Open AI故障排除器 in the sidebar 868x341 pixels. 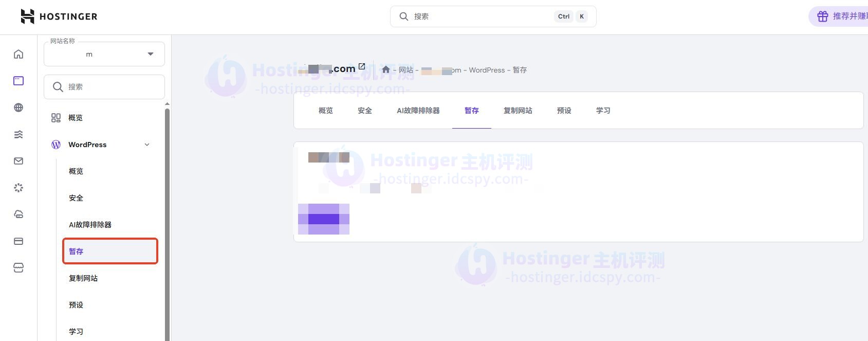click(110, 225)
